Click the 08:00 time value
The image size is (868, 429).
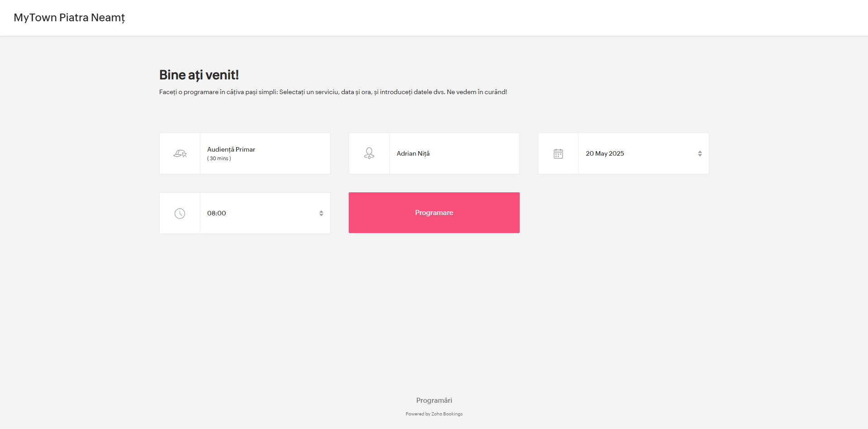[x=217, y=213]
